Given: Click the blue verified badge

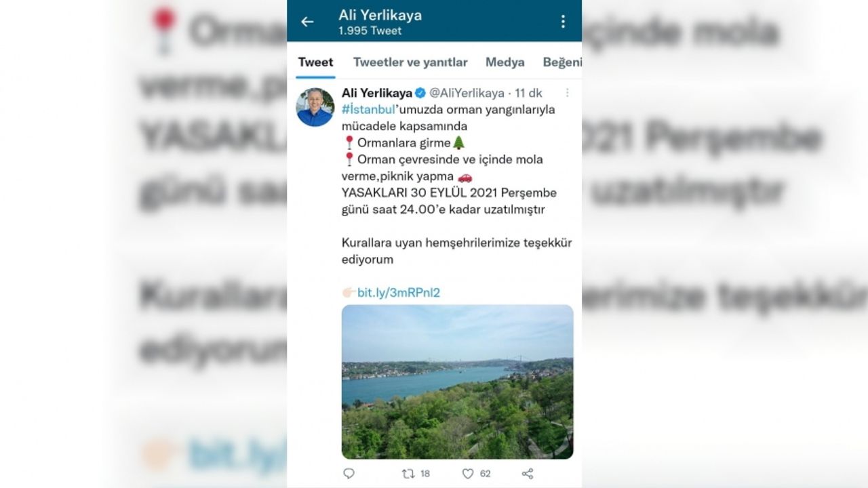Looking at the screenshot, I should [420, 93].
